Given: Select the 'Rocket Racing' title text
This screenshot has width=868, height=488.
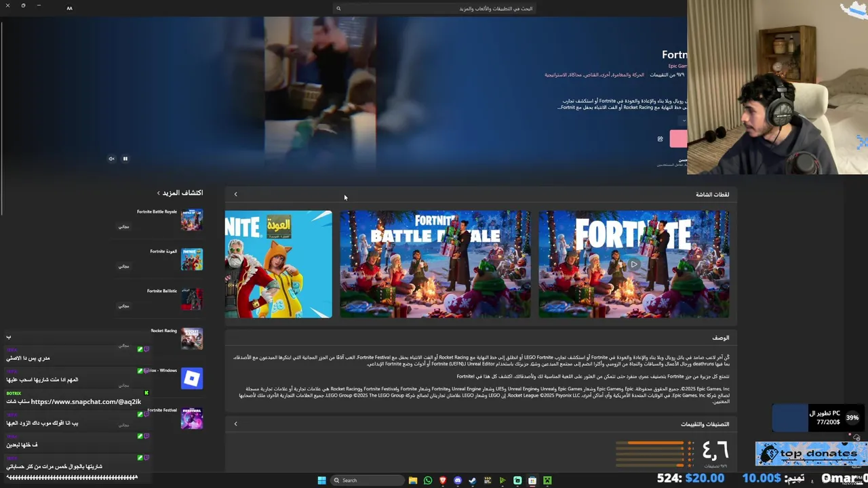Looking at the screenshot, I should coord(163,331).
